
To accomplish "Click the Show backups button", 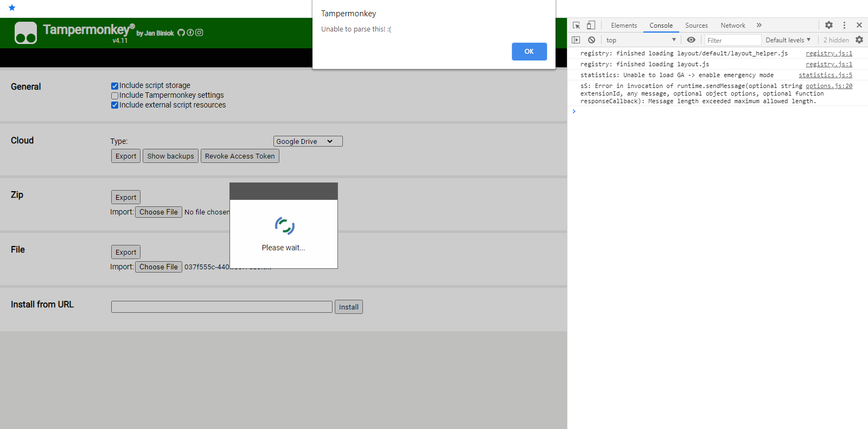I will tap(170, 156).
